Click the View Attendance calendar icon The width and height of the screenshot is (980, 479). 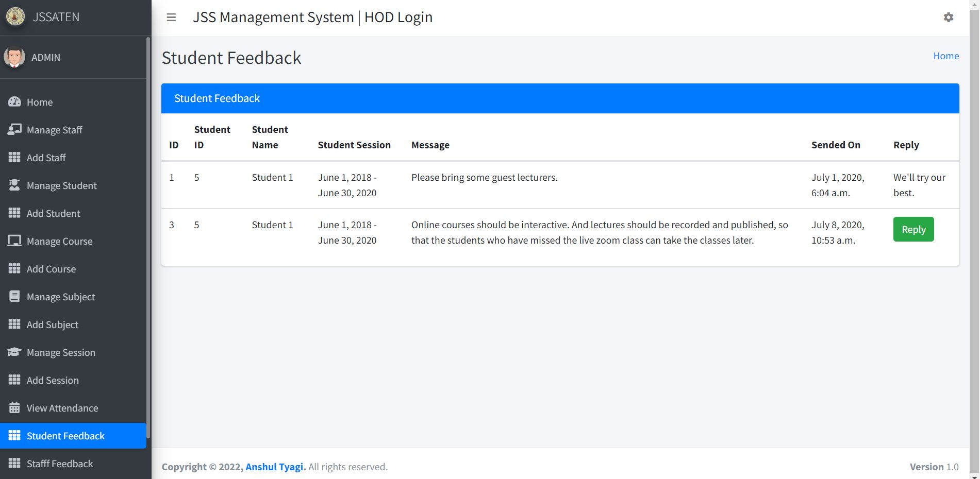[14, 408]
